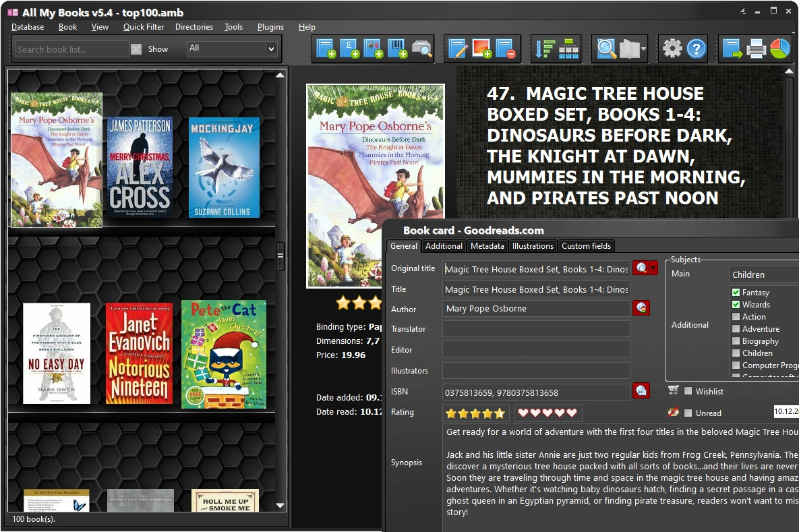Uncheck the Wizards subject checkbox
The image size is (799, 532).
tap(736, 305)
